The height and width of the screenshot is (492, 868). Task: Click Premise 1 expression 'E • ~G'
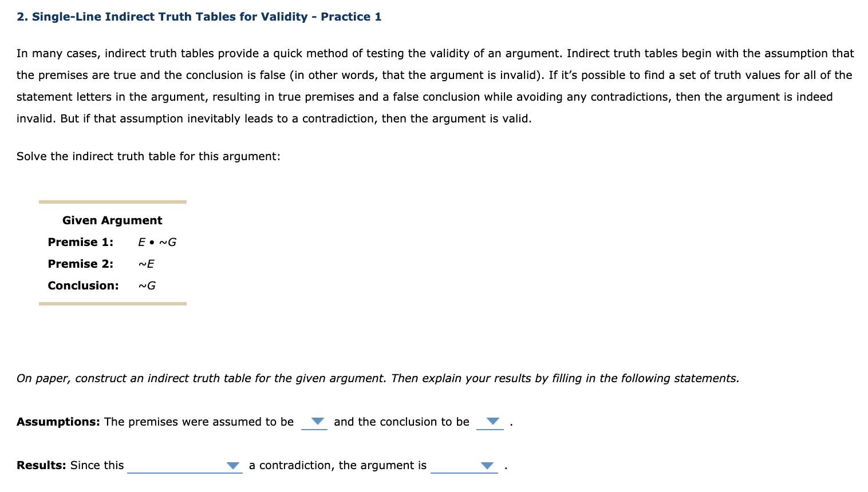click(x=157, y=242)
